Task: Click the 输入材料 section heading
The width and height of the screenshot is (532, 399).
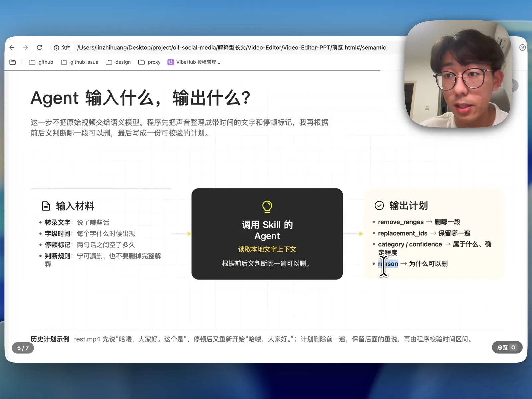Action: [x=75, y=206]
